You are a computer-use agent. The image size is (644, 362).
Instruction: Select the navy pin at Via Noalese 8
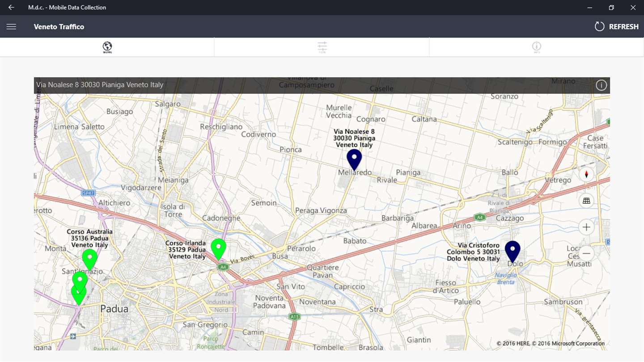[x=354, y=160]
